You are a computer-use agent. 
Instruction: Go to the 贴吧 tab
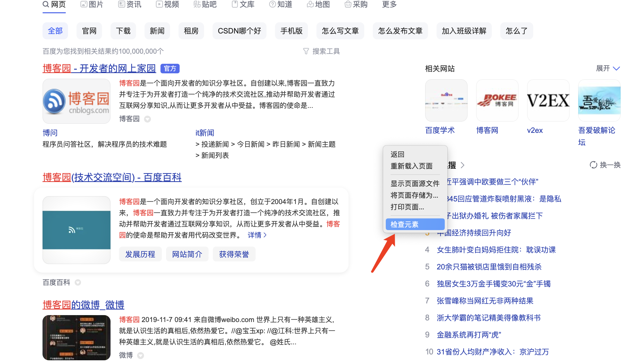point(205,5)
